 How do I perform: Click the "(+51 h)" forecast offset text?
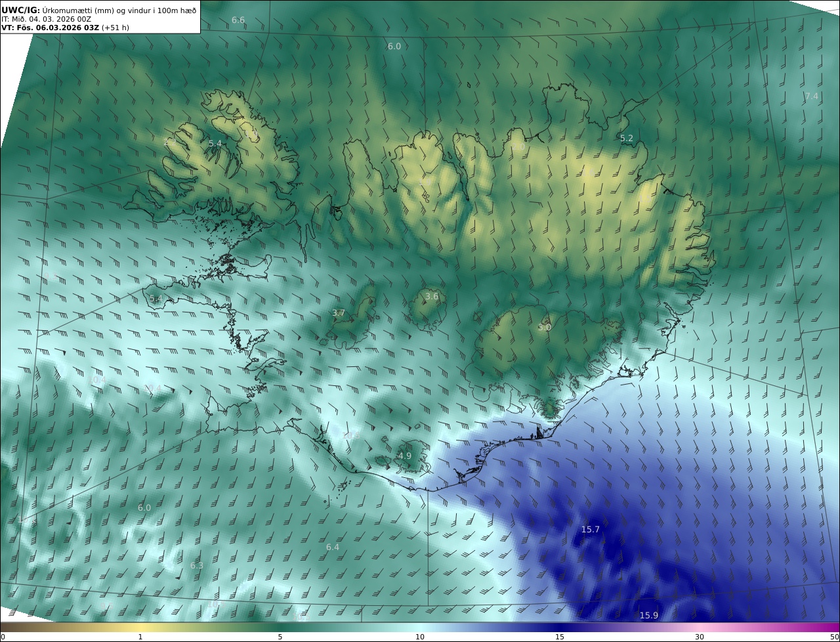pyautogui.click(x=115, y=28)
